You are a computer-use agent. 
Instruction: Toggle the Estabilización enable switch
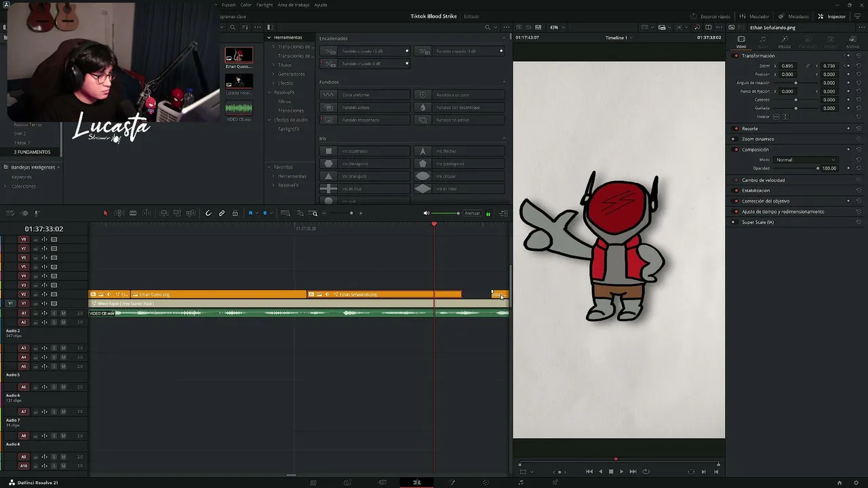tap(736, 190)
